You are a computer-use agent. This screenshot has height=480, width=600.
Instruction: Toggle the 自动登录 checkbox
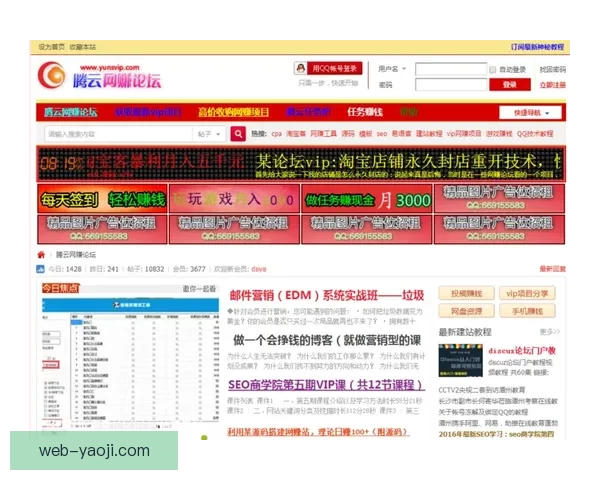(492, 69)
